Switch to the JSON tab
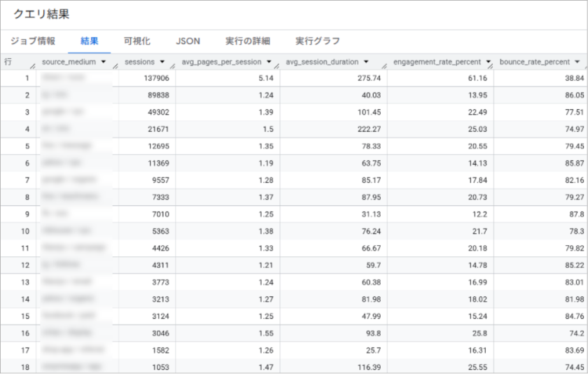Image resolution: width=588 pixels, height=374 pixels. 188,41
